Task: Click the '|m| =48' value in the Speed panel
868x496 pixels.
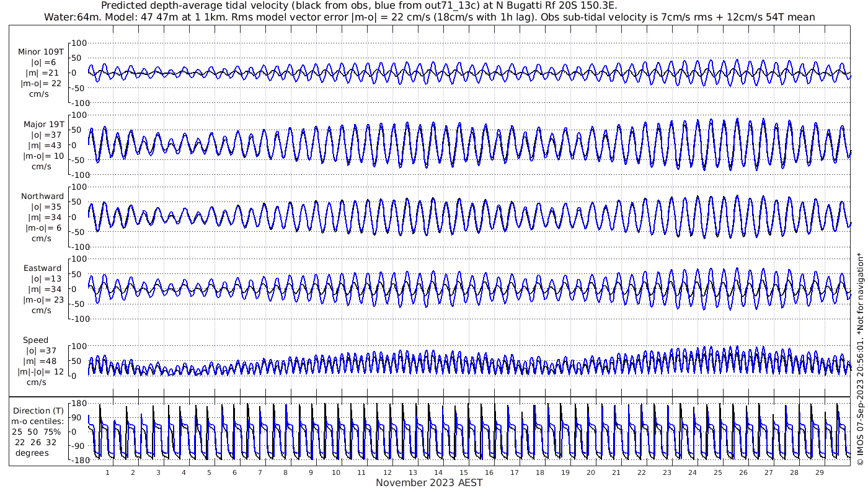Action: tap(42, 361)
